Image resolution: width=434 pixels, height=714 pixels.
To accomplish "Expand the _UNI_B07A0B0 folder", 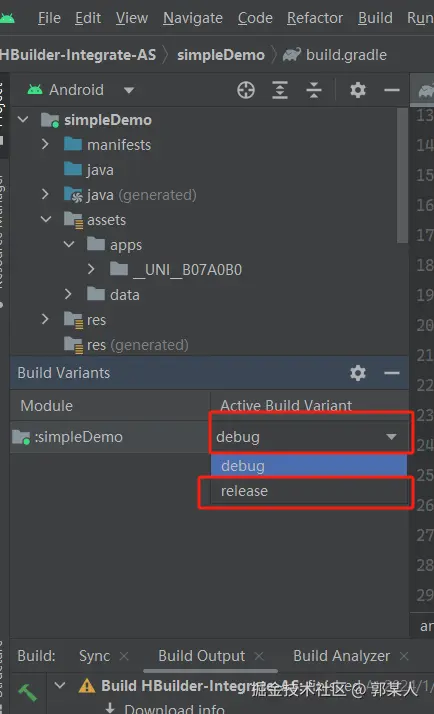I will pos(91,269).
